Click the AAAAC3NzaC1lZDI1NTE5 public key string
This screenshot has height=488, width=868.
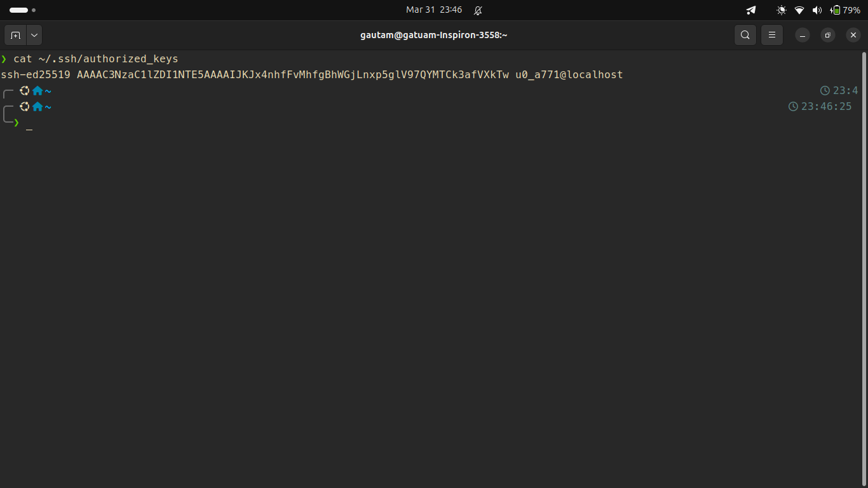pos(293,75)
